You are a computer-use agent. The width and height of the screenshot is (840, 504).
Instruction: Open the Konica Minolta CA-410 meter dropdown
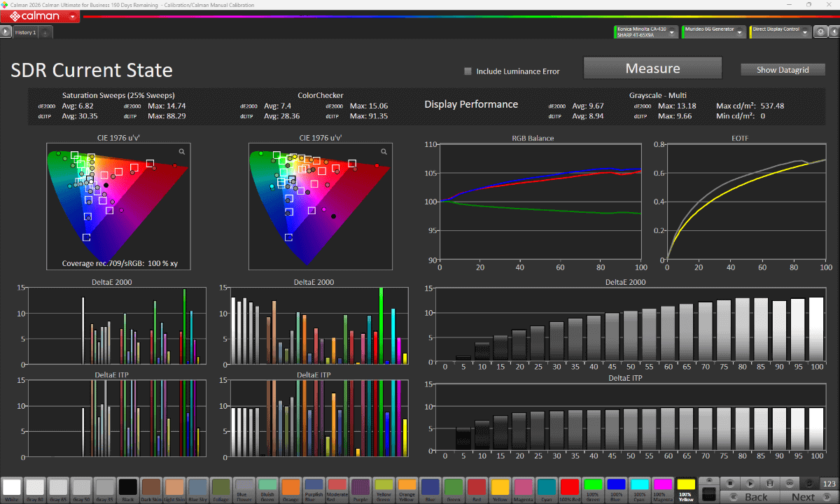646,32
